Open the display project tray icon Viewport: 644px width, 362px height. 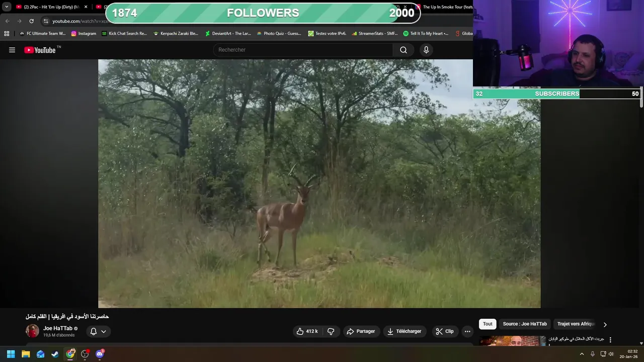pos(603,354)
